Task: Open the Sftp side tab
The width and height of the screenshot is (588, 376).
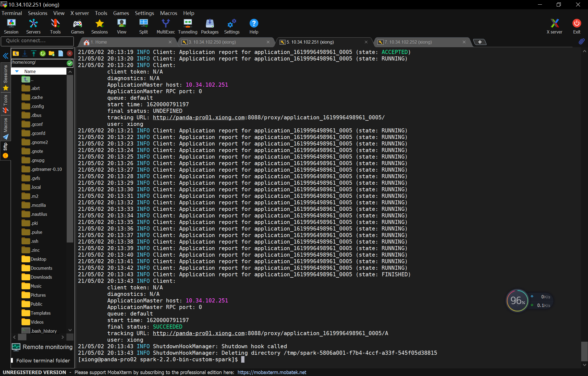Action: click(5, 150)
